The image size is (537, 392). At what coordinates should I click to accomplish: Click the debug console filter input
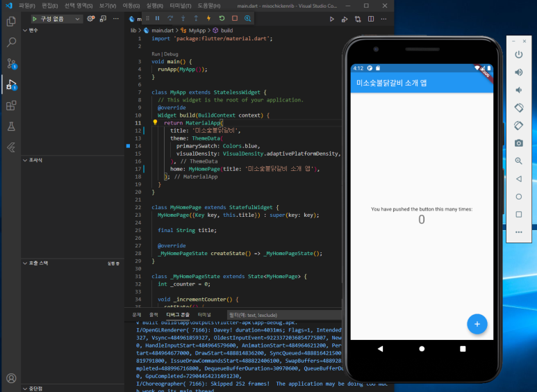(284, 315)
